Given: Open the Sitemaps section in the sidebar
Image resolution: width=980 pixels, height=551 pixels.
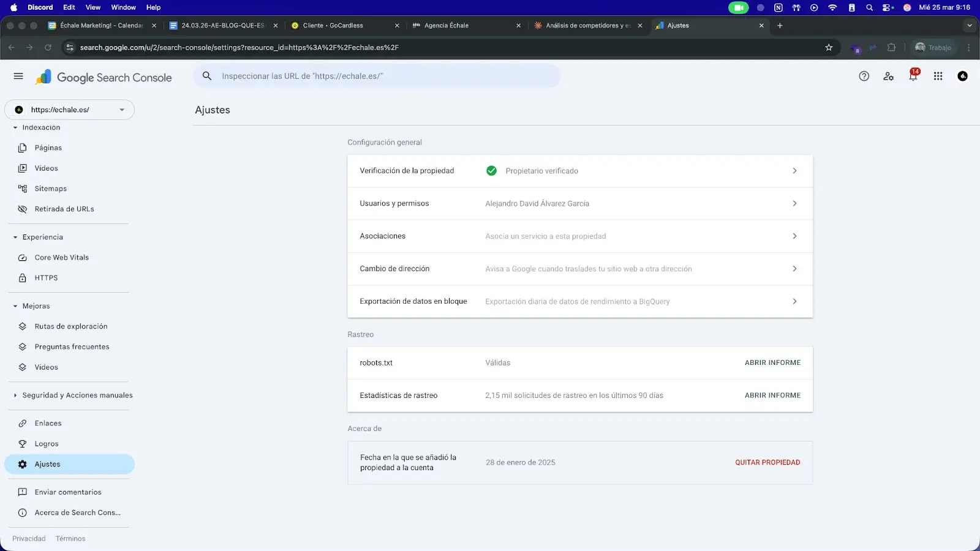Looking at the screenshot, I should coord(51,188).
